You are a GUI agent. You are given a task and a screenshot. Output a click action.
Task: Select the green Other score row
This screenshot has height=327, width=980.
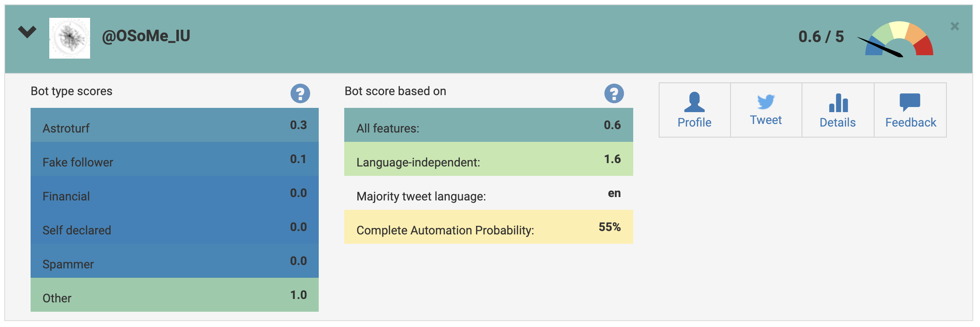coord(174,295)
